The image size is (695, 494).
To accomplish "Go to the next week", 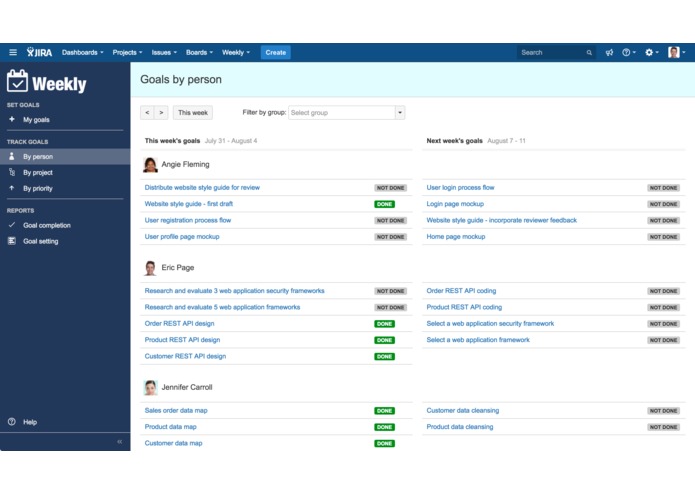I will pos(161,113).
